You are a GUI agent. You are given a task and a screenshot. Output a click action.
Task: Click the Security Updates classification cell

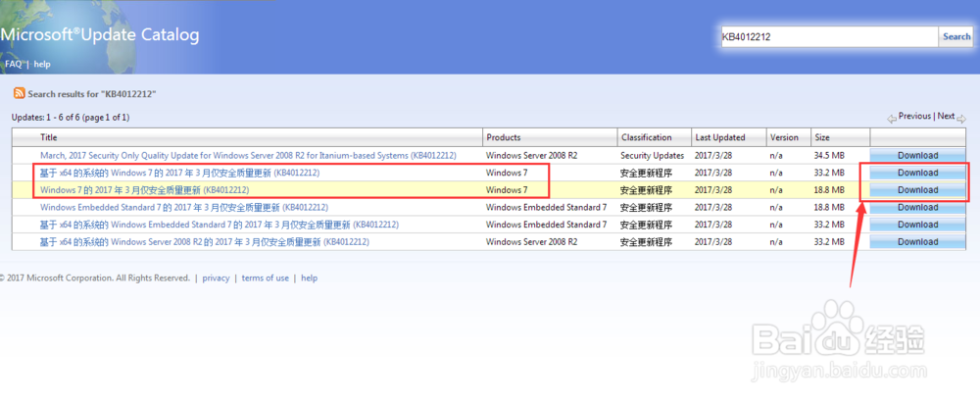[652, 155]
